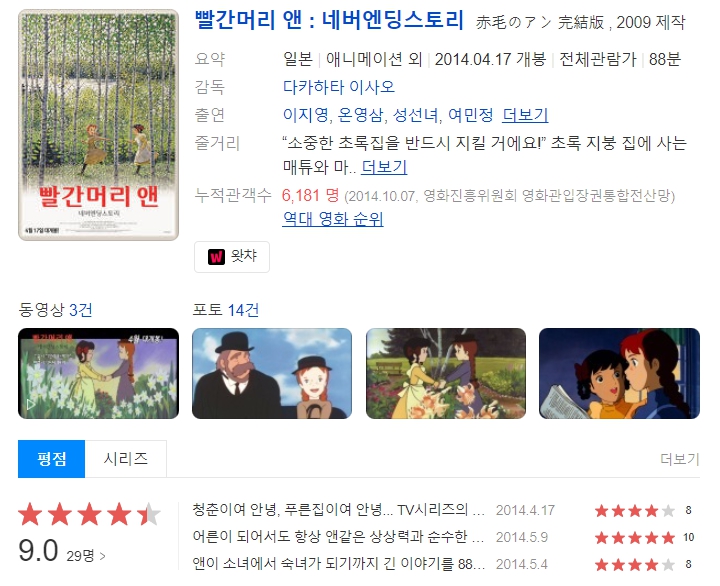Screen dimensions: 720x586
Task: Open director 다카하타 이사오 link
Action: pyautogui.click(x=339, y=87)
